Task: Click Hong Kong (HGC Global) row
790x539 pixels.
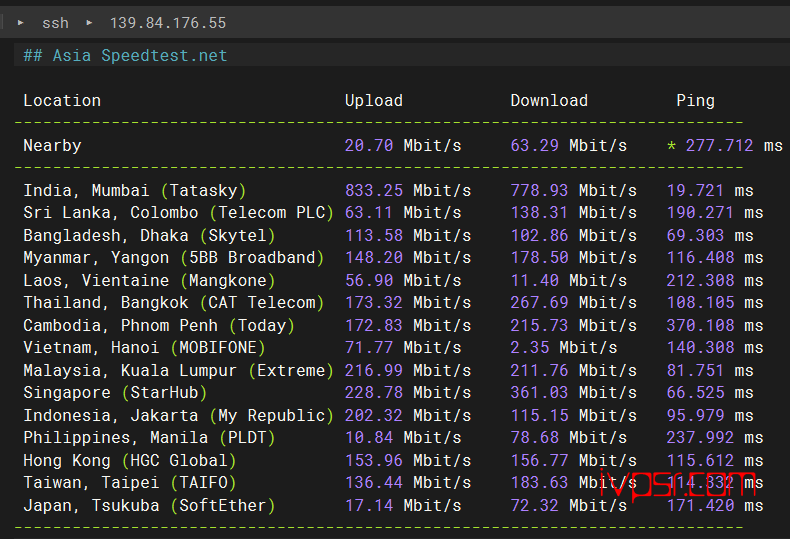Action: coord(129,460)
